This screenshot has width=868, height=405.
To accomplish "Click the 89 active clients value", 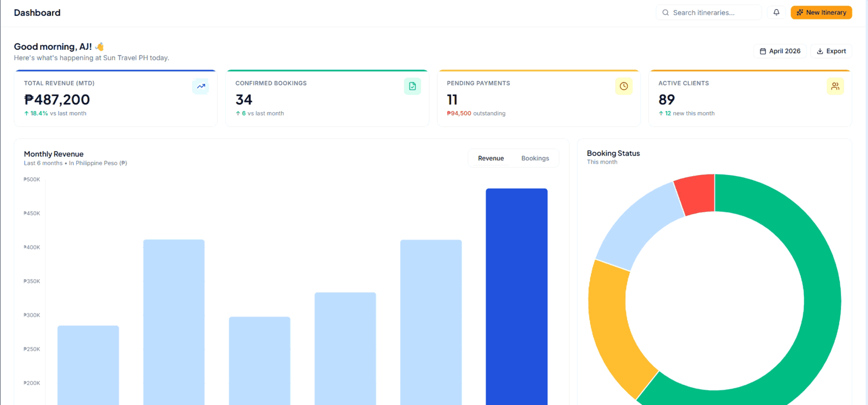I will coord(667,100).
